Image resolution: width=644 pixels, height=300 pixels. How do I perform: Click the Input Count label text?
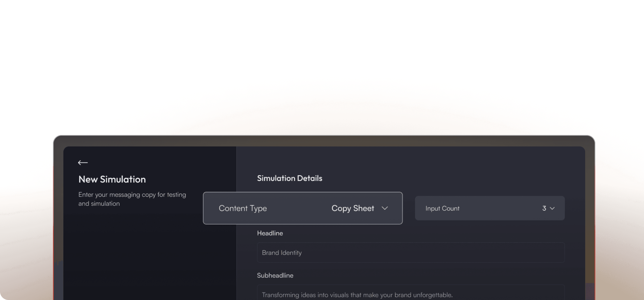(442, 208)
